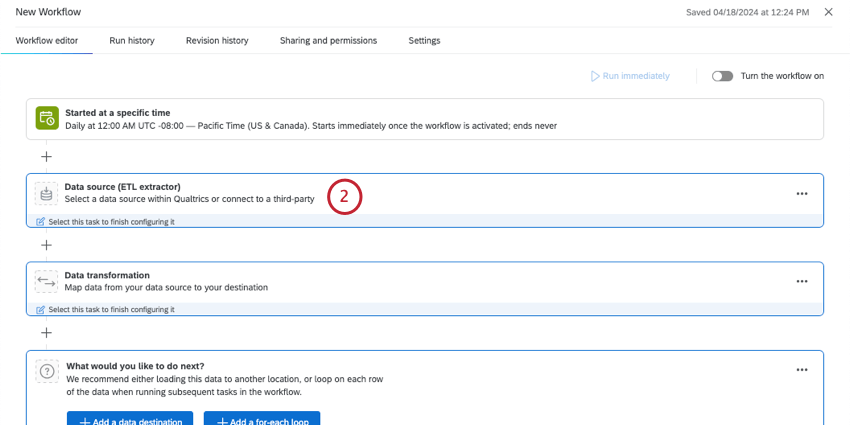This screenshot has height=425, width=850.
Task: Add step below the start trigger
Action: (x=46, y=157)
